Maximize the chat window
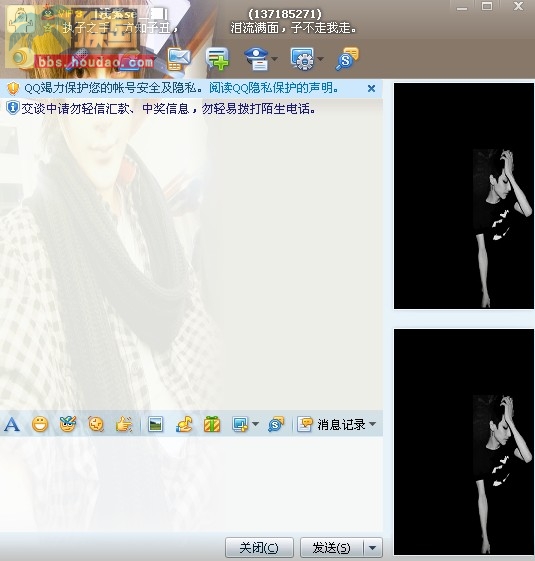535x561 pixels. 487,6
